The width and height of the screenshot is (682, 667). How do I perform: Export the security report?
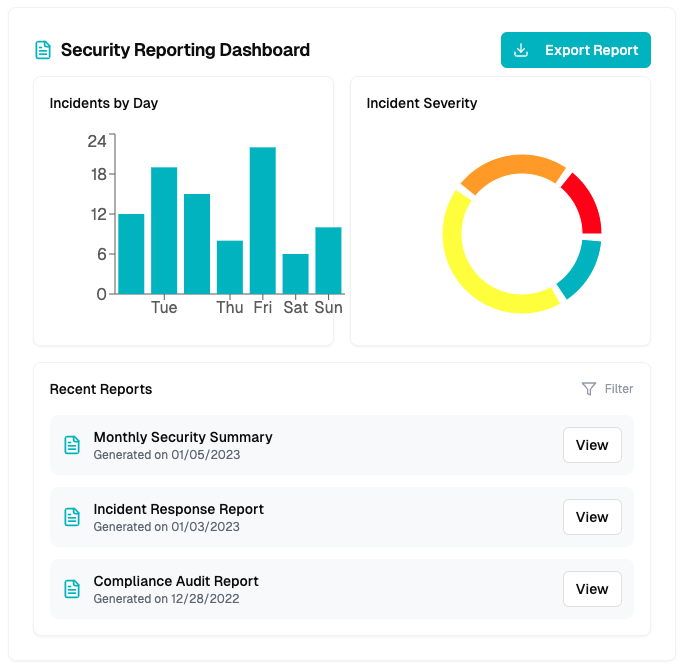click(575, 50)
